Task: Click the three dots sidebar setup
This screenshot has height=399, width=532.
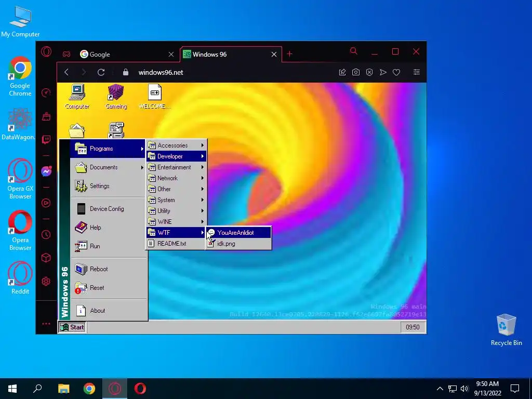Action: [x=46, y=324]
